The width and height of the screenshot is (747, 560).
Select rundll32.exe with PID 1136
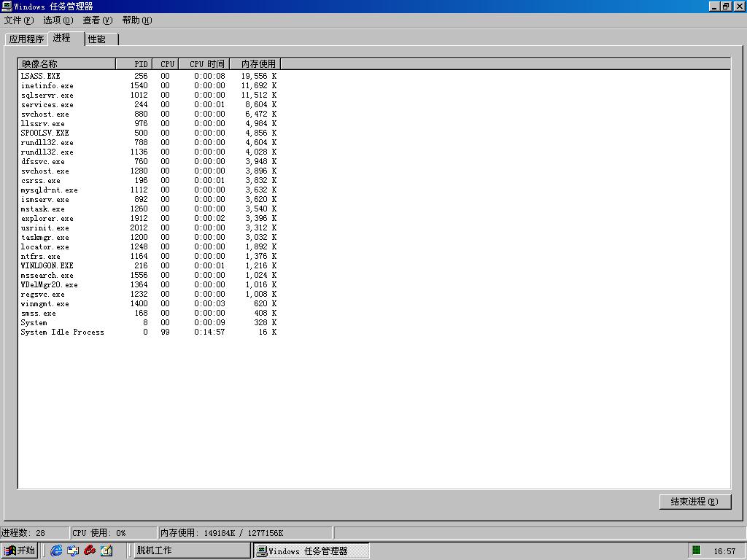click(x=149, y=152)
